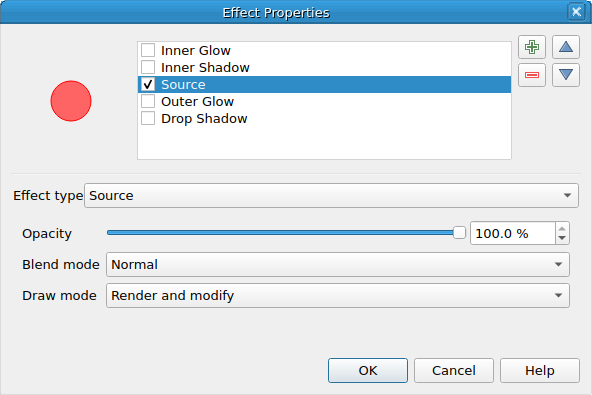This screenshot has width=592, height=395.
Task: Open the Effect type dropdown
Action: 331,196
